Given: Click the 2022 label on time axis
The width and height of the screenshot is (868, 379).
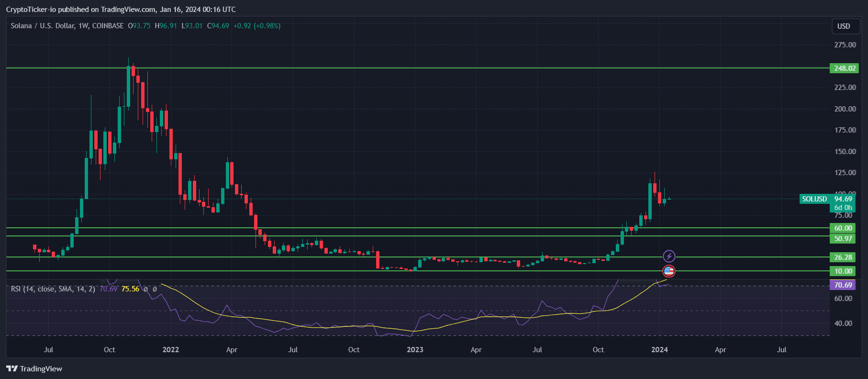Looking at the screenshot, I should [x=170, y=350].
